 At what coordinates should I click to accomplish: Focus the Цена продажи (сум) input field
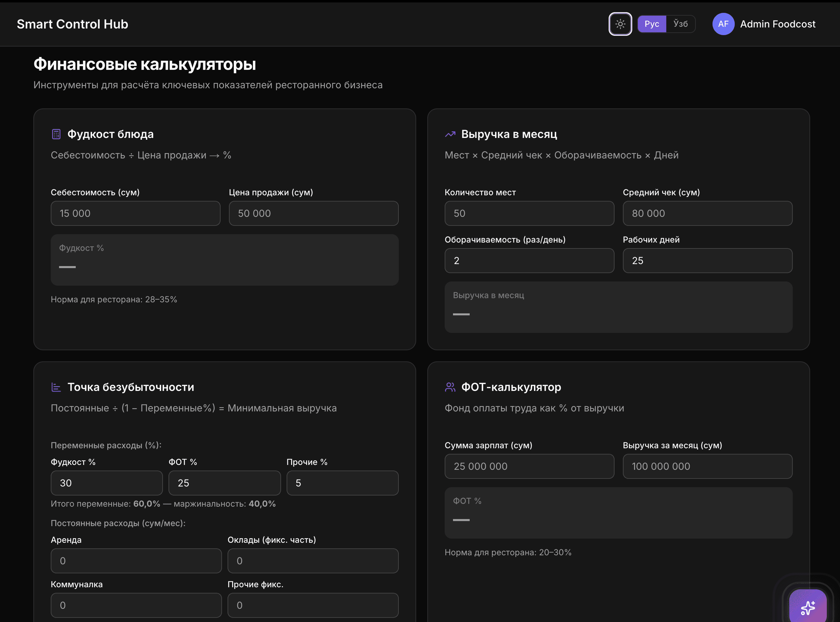point(313,213)
